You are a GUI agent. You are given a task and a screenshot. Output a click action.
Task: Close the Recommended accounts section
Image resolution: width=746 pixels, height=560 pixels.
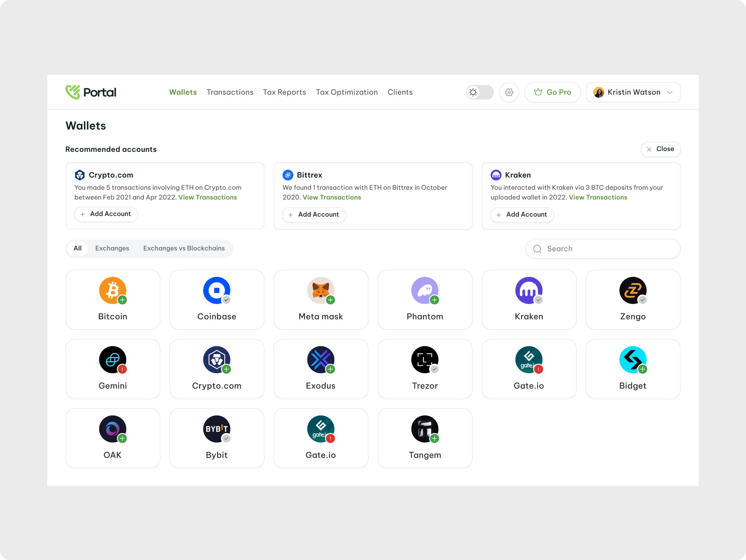click(x=660, y=149)
